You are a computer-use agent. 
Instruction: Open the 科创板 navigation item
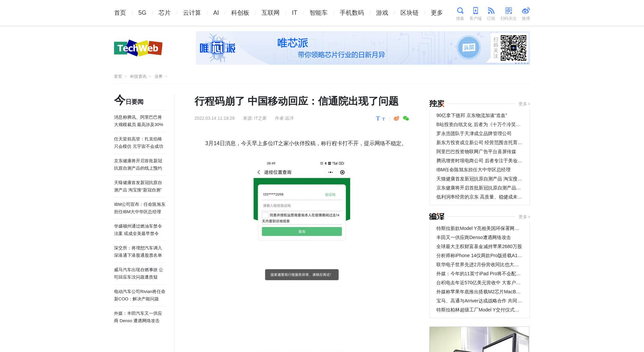[240, 13]
